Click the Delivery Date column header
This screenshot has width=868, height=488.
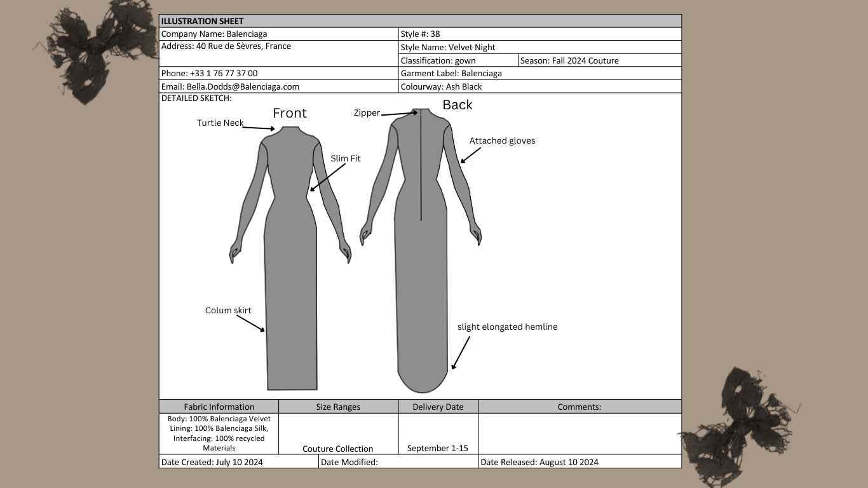click(x=438, y=407)
